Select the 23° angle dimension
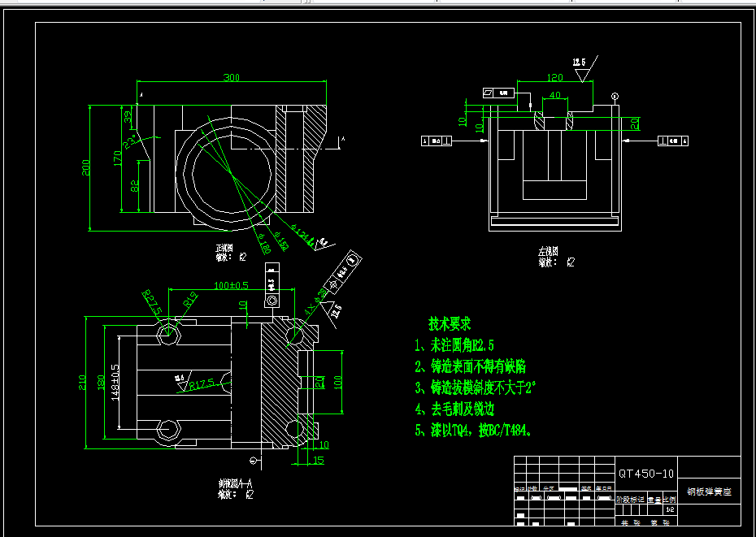 (x=129, y=142)
